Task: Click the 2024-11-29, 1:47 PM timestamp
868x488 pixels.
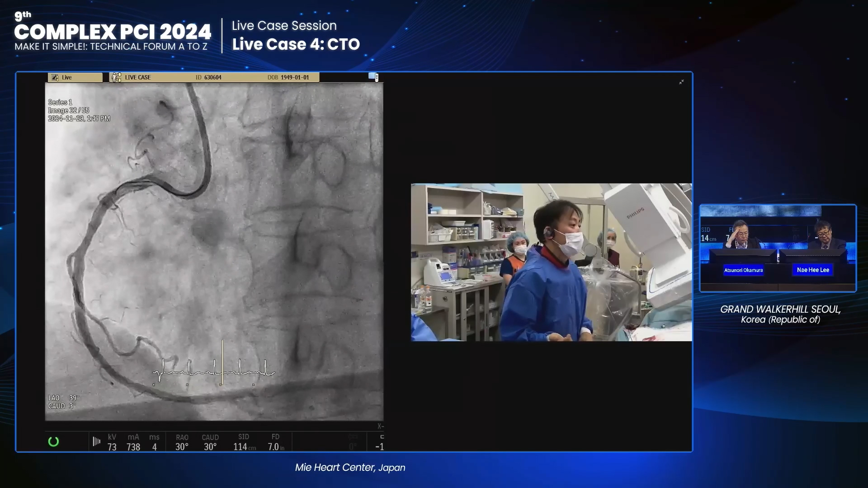Action: click(x=79, y=118)
